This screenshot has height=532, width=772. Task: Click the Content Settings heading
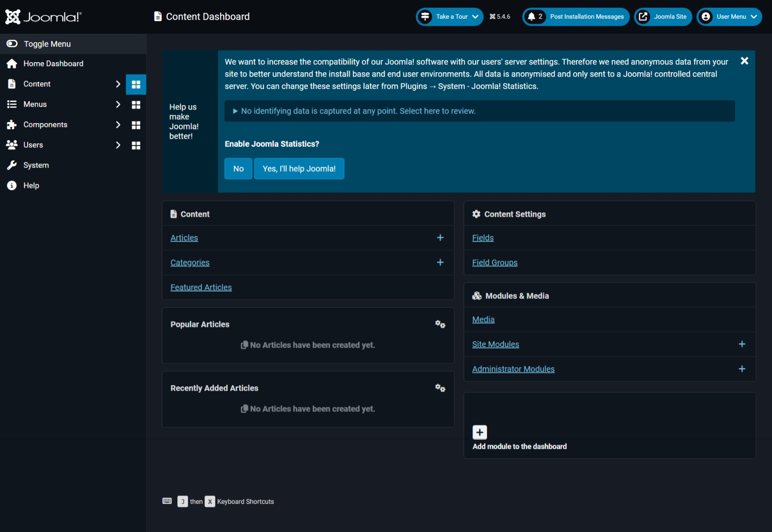click(515, 214)
